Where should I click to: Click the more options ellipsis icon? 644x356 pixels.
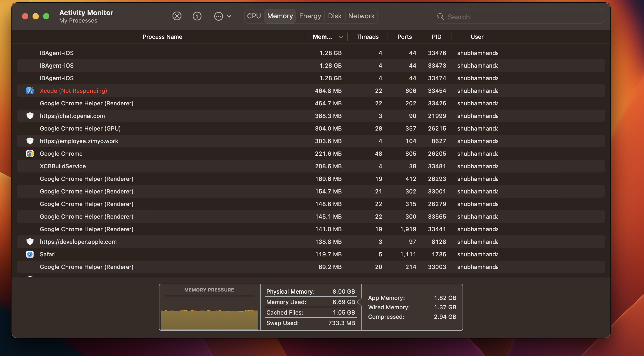pos(219,16)
